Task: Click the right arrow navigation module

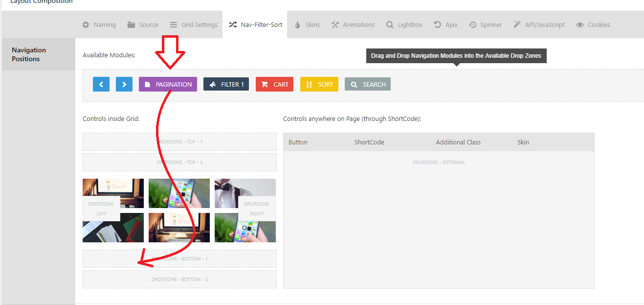Action: 124,84
